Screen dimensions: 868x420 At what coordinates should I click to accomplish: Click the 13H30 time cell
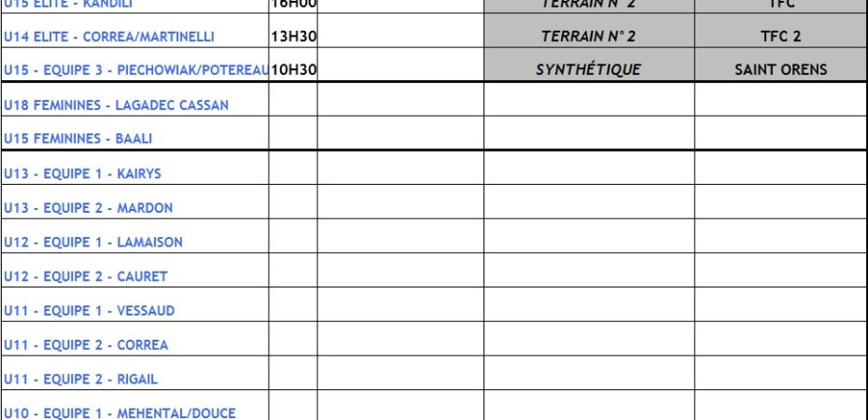click(x=293, y=37)
